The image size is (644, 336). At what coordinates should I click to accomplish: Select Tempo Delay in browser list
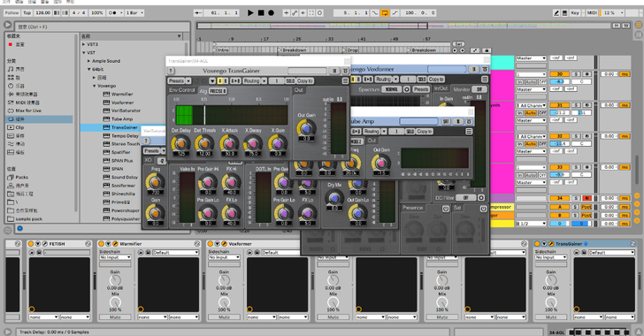pos(125,135)
